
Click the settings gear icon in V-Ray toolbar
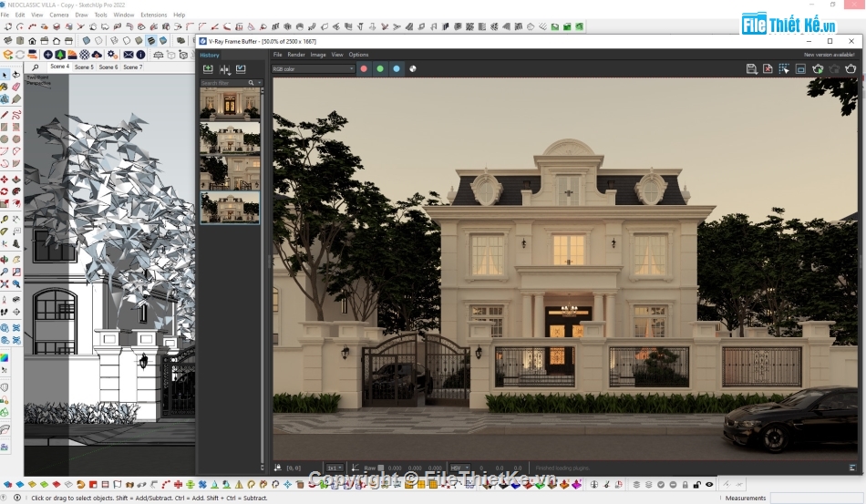(112, 55)
